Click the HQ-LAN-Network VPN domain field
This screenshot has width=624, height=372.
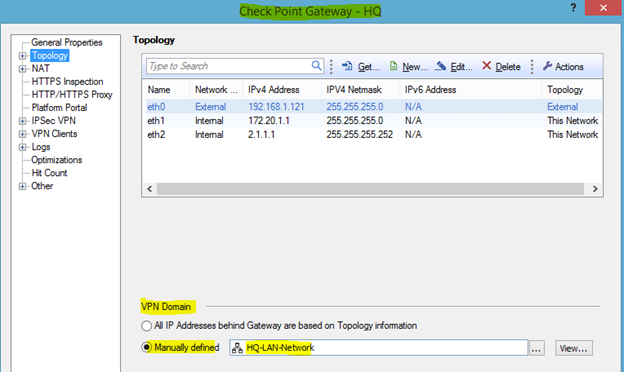point(378,348)
